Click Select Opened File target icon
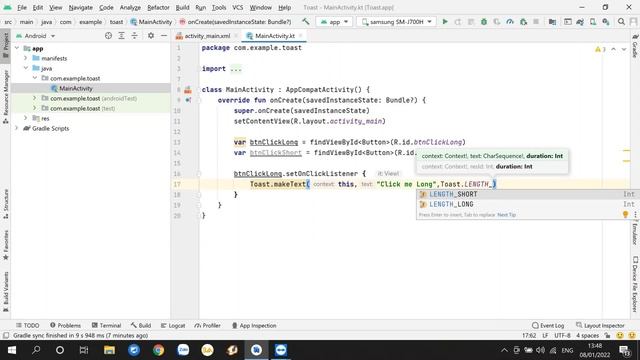This screenshot has width=640, height=360. click(108, 36)
